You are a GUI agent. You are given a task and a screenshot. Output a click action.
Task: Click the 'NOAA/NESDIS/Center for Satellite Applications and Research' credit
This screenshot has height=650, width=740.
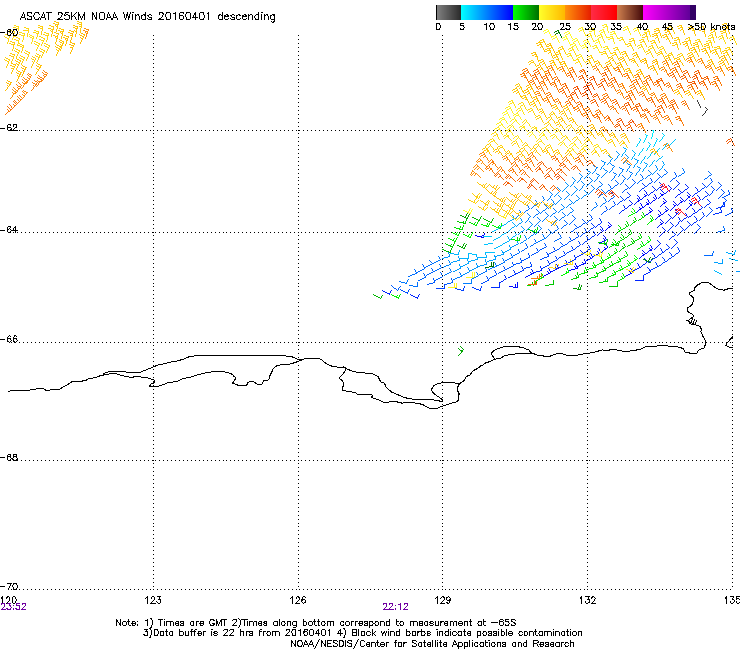pos(432,644)
